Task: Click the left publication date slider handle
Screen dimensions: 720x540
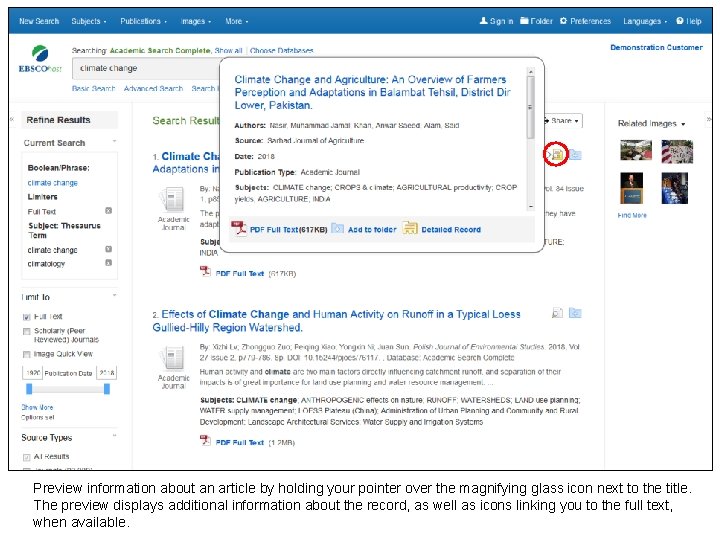Action: click(x=29, y=389)
